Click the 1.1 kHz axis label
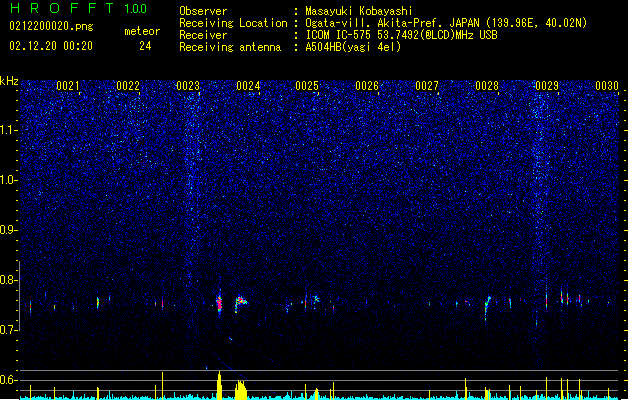The image size is (629, 400). pos(9,130)
